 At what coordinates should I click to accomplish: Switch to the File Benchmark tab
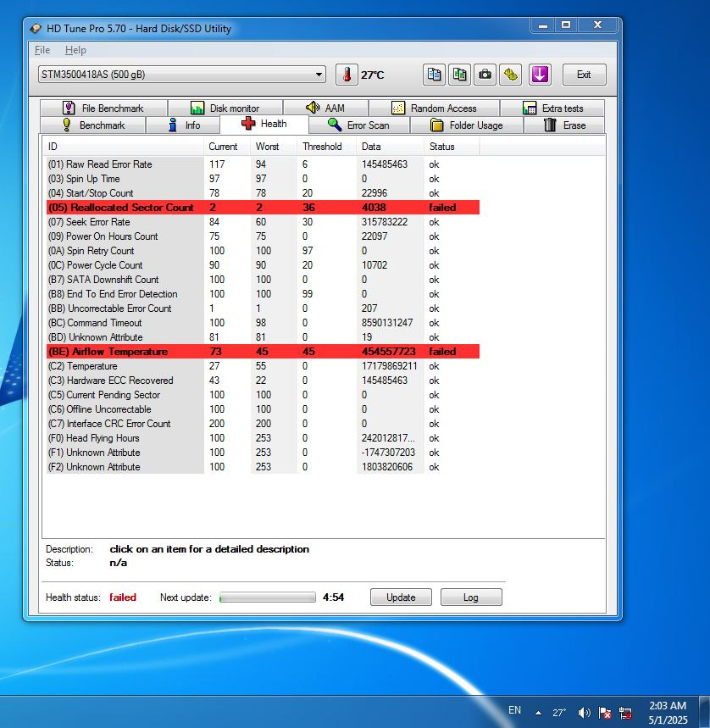pyautogui.click(x=103, y=108)
